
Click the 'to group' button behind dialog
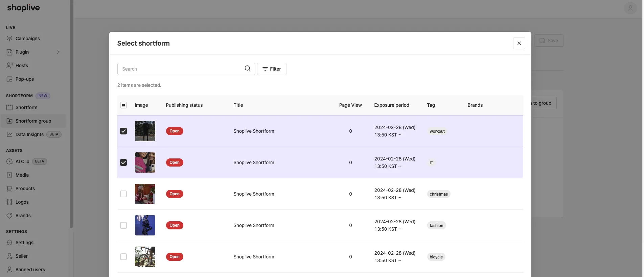point(544,103)
